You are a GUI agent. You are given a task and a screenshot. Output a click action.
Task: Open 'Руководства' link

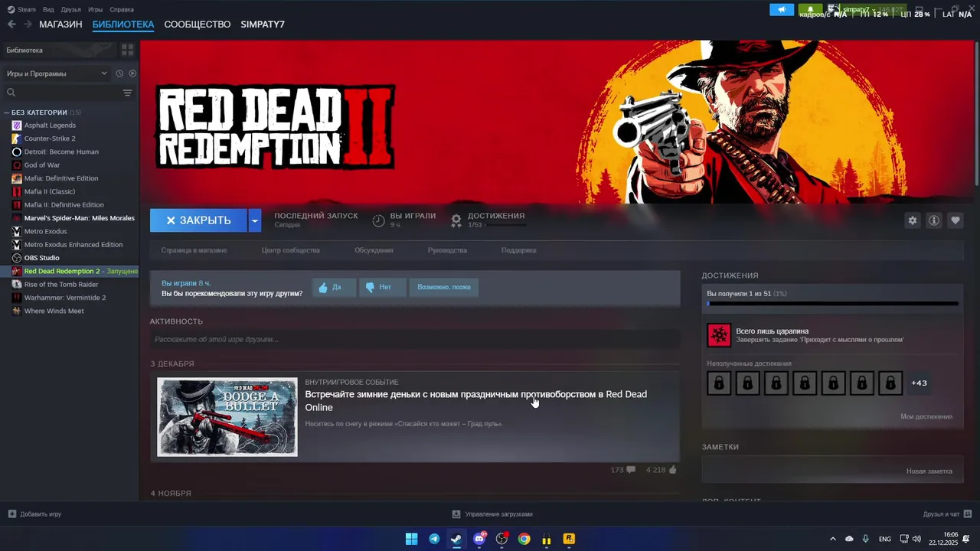pos(447,250)
